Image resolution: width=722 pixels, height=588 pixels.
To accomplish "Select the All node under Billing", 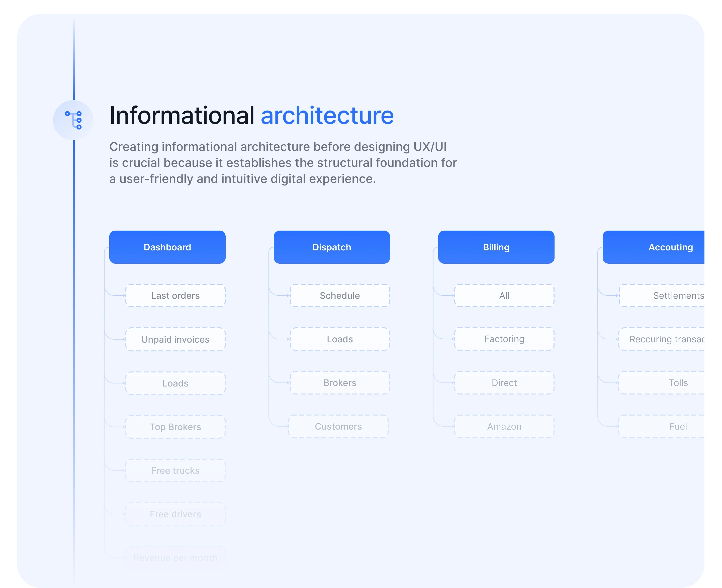I will point(504,296).
